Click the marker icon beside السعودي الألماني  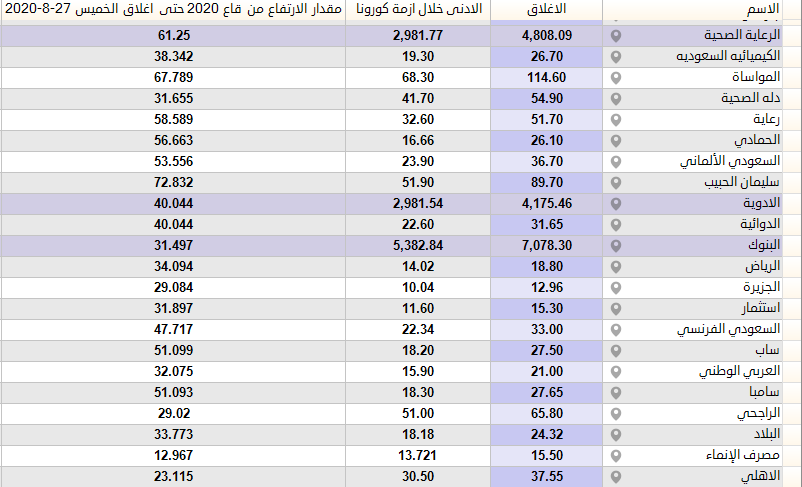tap(616, 162)
